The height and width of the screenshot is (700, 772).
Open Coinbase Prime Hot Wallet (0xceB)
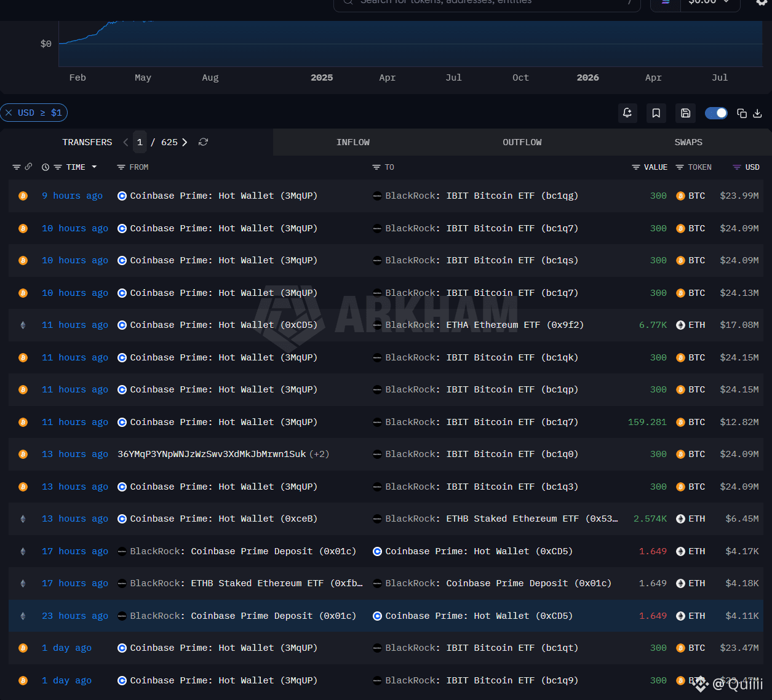tap(224, 519)
